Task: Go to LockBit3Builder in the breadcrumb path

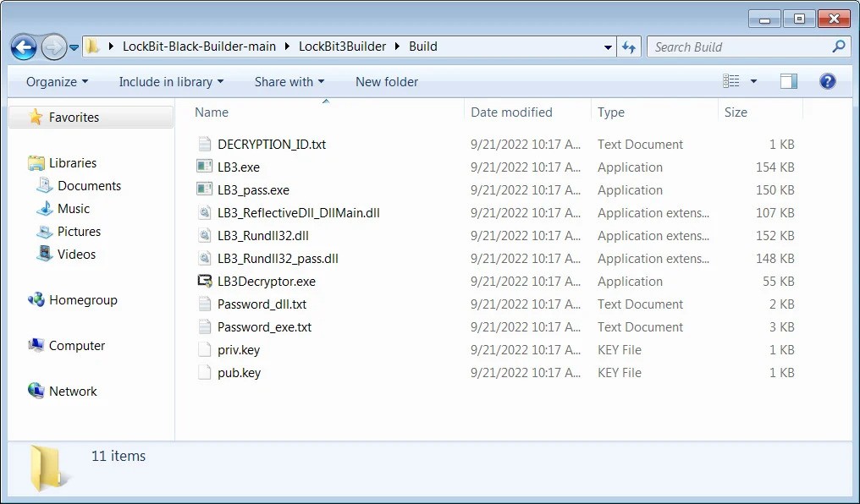Action: tap(340, 47)
